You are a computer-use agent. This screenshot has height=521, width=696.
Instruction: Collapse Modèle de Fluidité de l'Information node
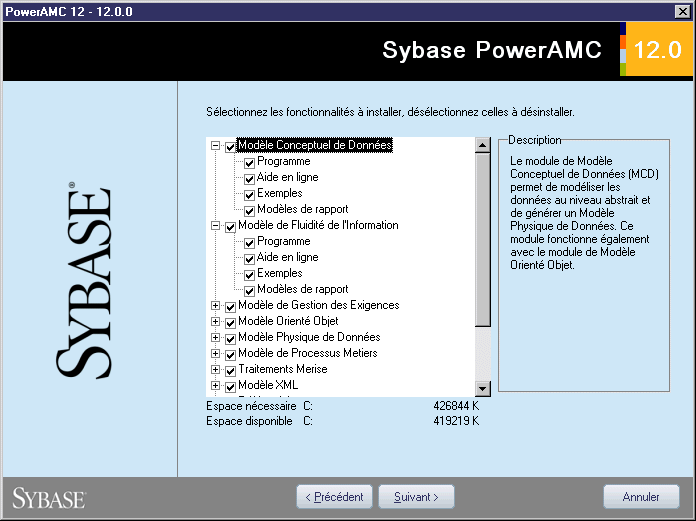[215, 225]
